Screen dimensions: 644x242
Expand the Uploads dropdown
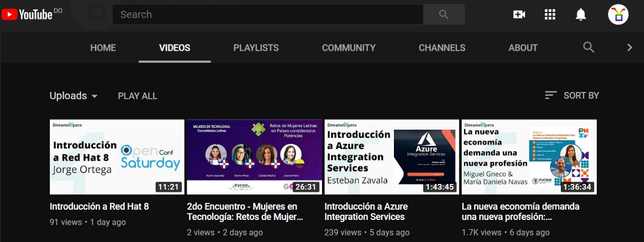(x=74, y=96)
